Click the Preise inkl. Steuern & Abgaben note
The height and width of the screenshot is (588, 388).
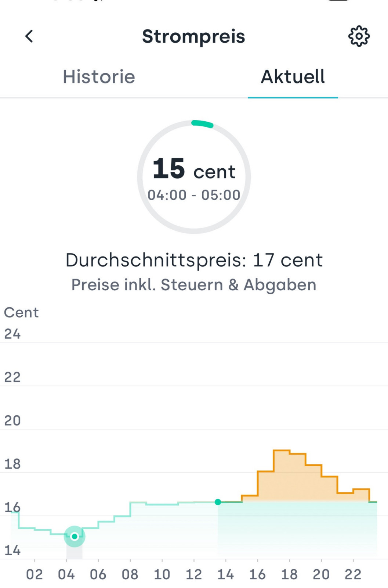point(194,285)
